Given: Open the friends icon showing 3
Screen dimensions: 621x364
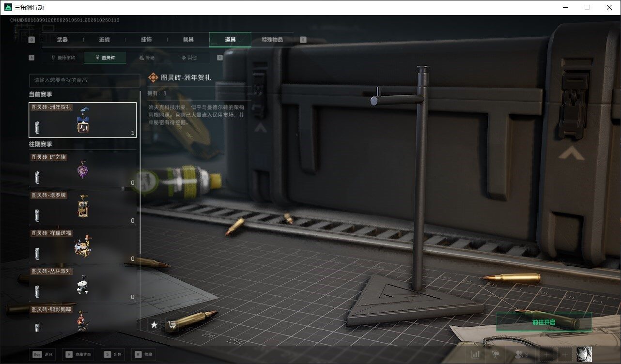Looking at the screenshot, I should 521,354.
